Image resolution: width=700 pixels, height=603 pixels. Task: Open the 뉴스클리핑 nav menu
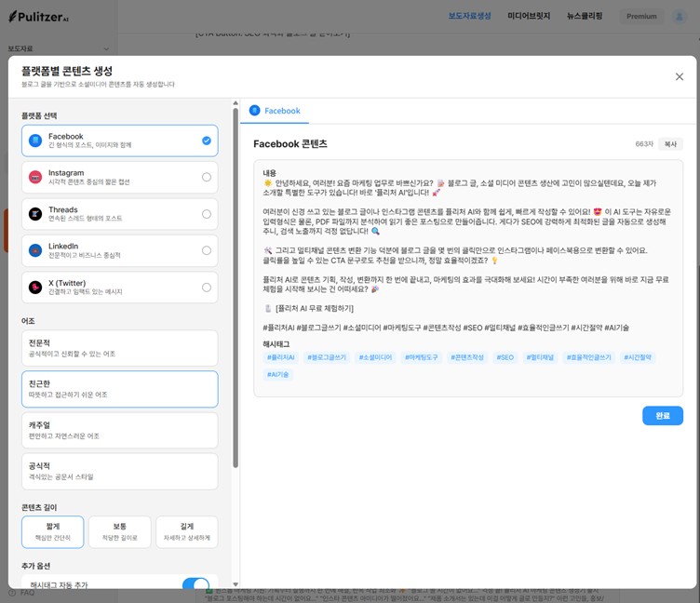585,16
